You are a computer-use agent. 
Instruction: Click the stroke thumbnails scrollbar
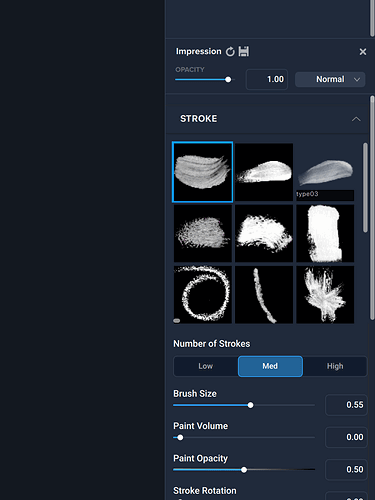[365, 188]
